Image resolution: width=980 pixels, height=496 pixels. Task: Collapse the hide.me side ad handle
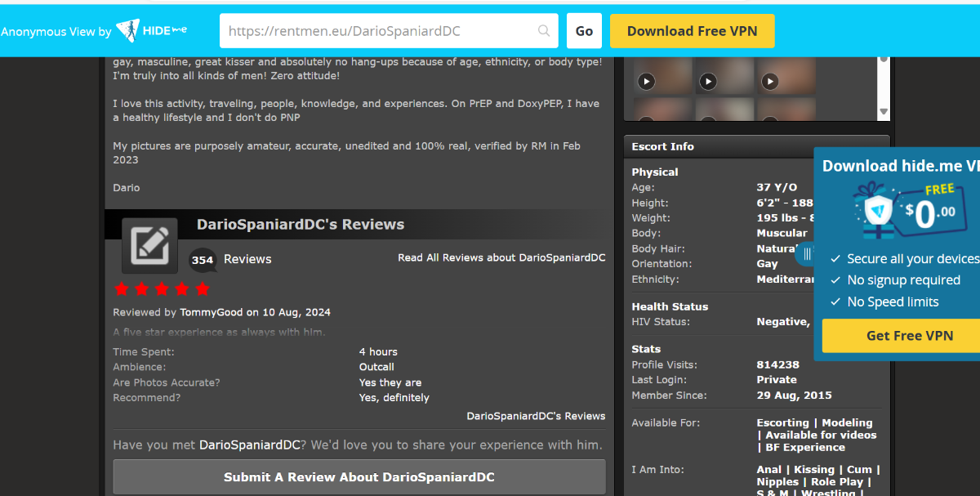(x=806, y=253)
